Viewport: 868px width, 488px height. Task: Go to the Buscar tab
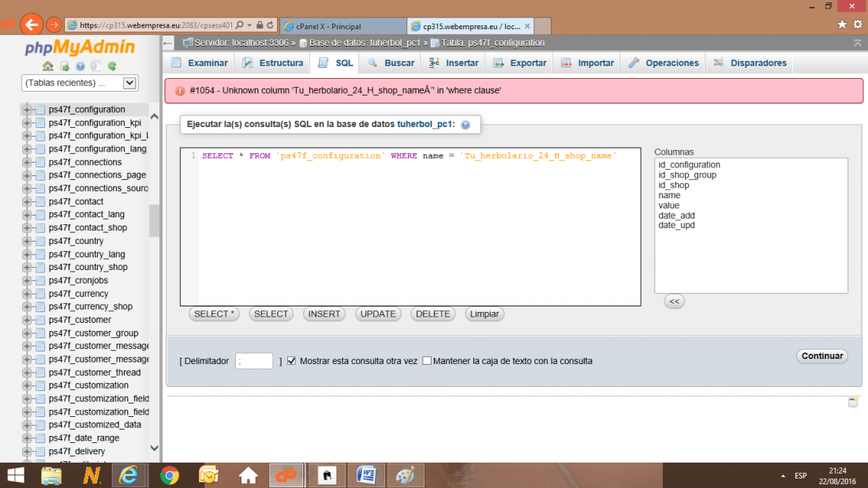[391, 63]
